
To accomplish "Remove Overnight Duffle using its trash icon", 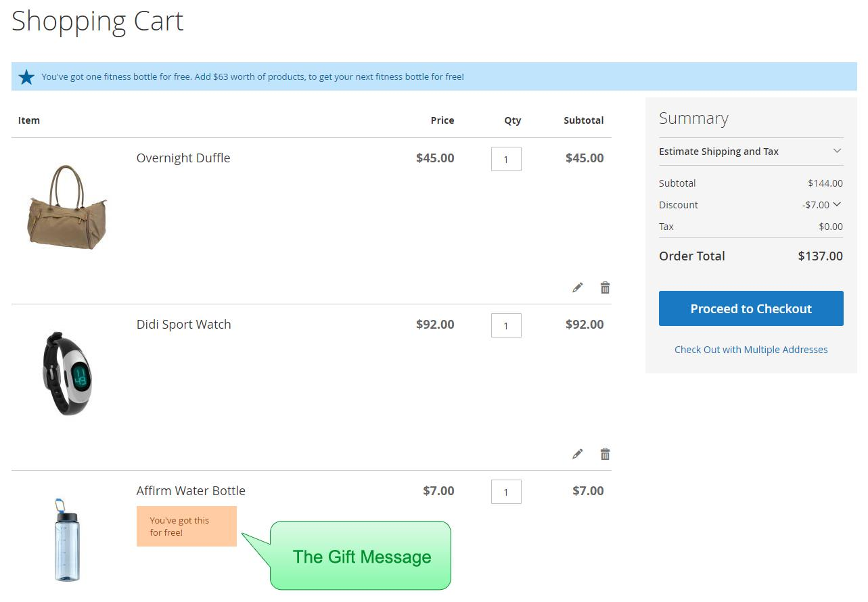I will 605,287.
